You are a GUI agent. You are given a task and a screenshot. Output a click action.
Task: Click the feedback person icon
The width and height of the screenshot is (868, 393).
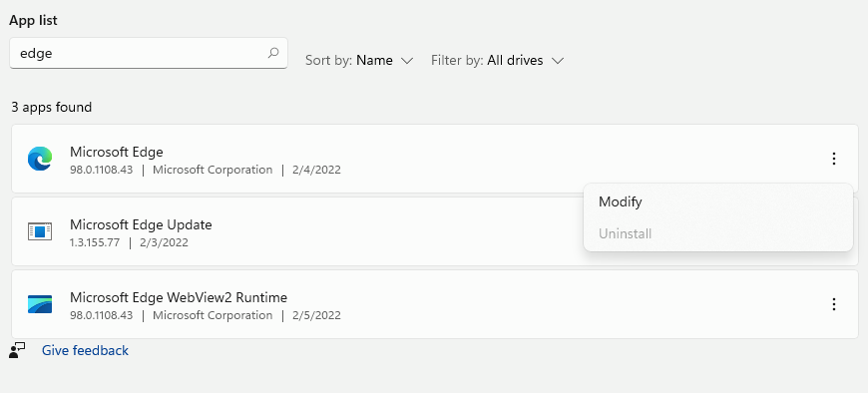(x=17, y=350)
